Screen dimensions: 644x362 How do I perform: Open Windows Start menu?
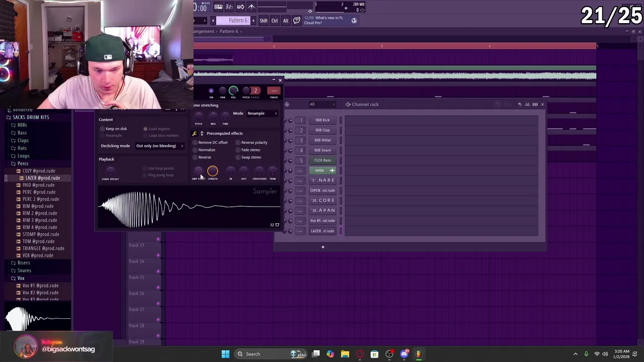[x=225, y=354]
